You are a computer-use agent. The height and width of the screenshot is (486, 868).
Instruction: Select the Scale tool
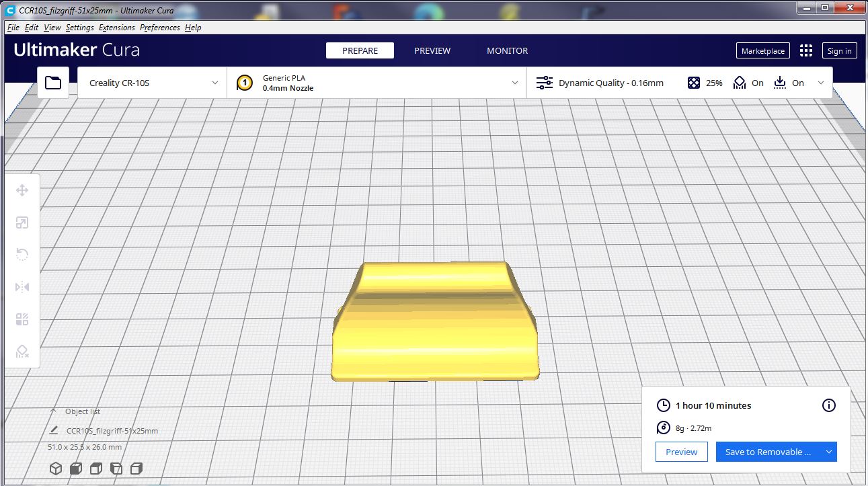22,222
